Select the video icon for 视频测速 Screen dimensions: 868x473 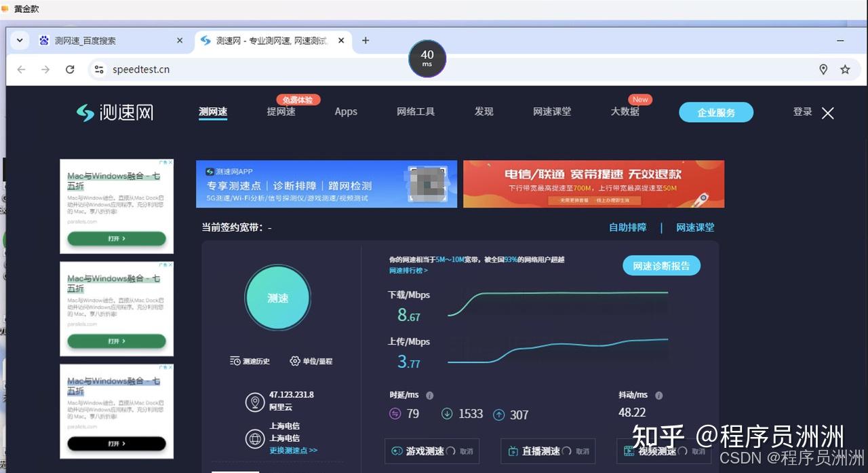629,451
